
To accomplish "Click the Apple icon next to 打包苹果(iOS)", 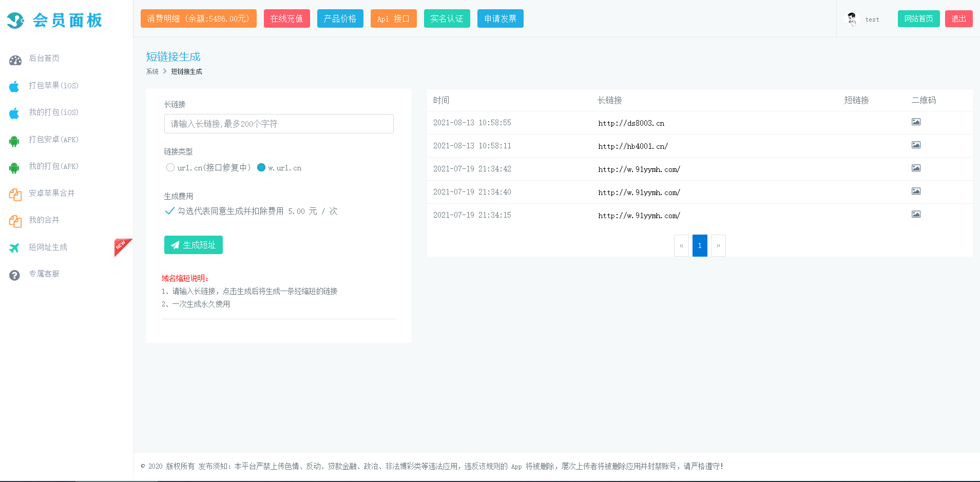I will [x=14, y=86].
